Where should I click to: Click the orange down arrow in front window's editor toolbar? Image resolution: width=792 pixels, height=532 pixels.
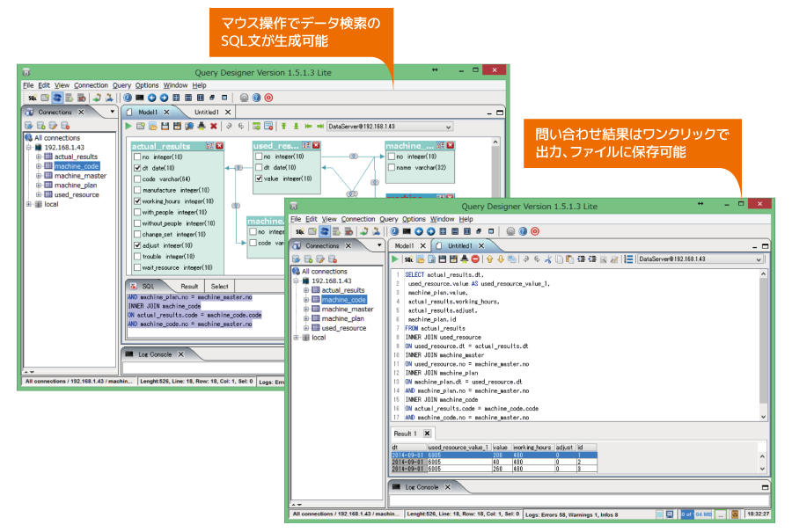(x=501, y=259)
